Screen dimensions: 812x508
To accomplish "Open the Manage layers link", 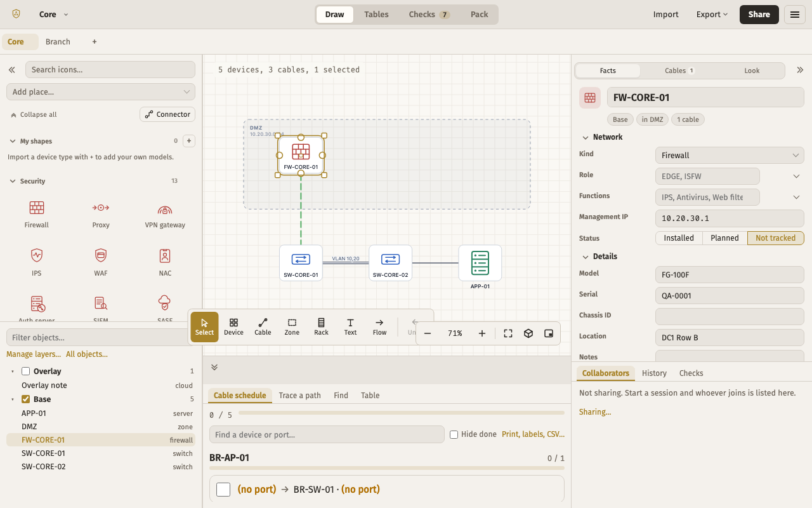I will pyautogui.click(x=34, y=354).
